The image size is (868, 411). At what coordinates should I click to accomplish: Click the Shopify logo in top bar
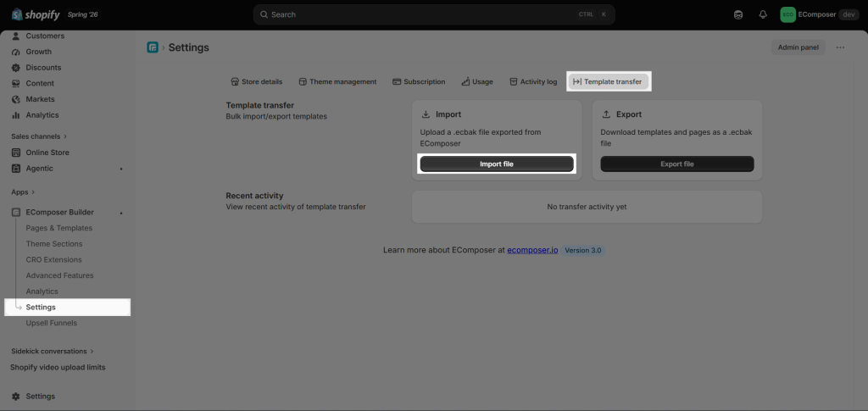[36, 14]
